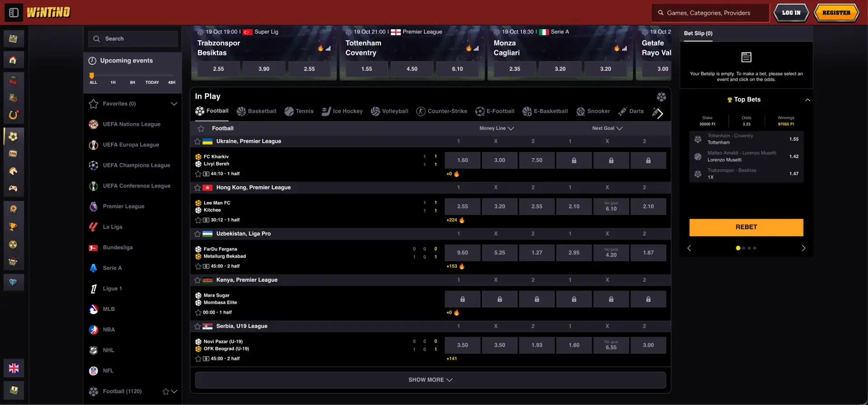Open the LIVE icon in left rail

[13, 154]
